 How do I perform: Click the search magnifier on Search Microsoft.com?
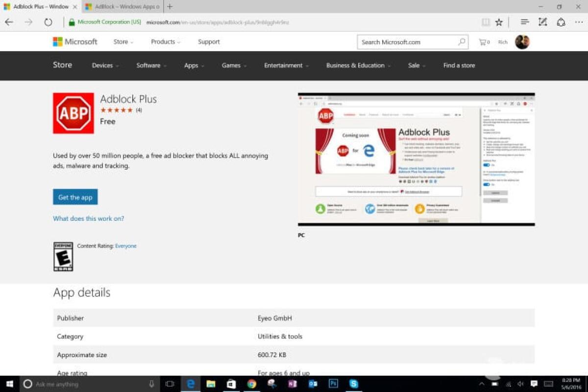coord(461,42)
